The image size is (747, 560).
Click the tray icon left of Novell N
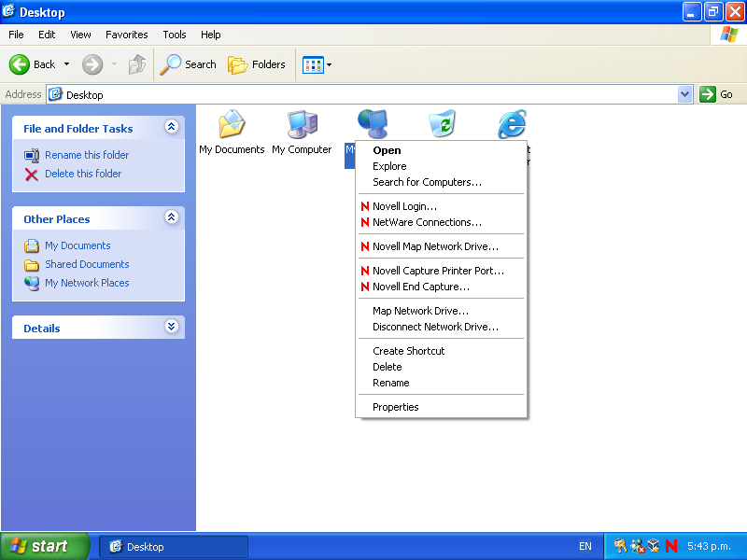654,546
